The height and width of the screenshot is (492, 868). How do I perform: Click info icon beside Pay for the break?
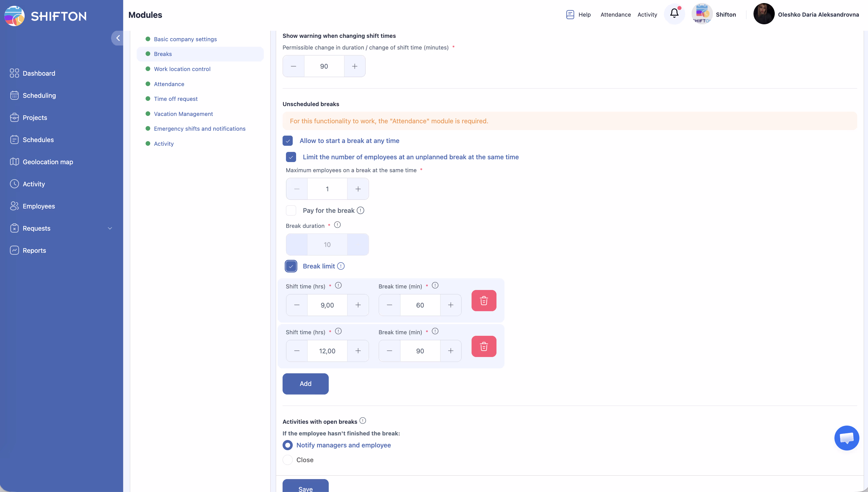pyautogui.click(x=360, y=210)
